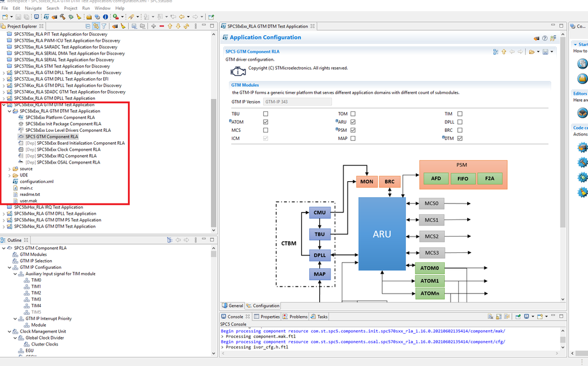Select GTM Modules in Outline
This screenshot has width=588, height=366.
click(x=33, y=255)
